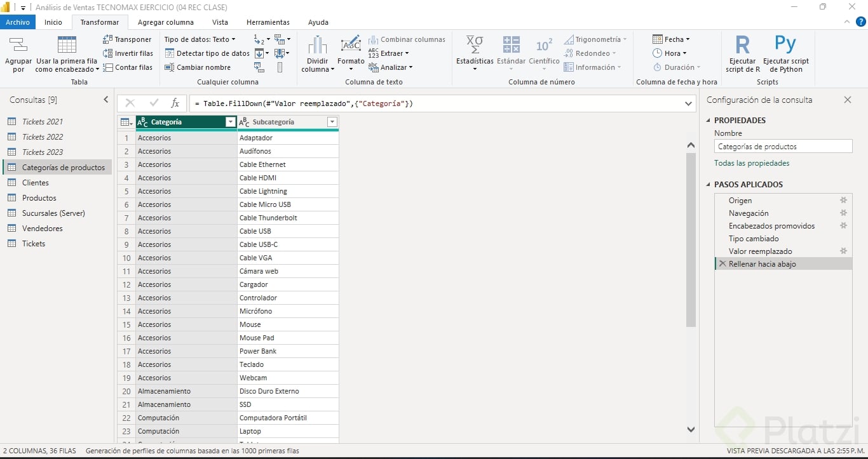Collapse the PROPIEDADES section
The image size is (868, 459).
[x=709, y=121]
